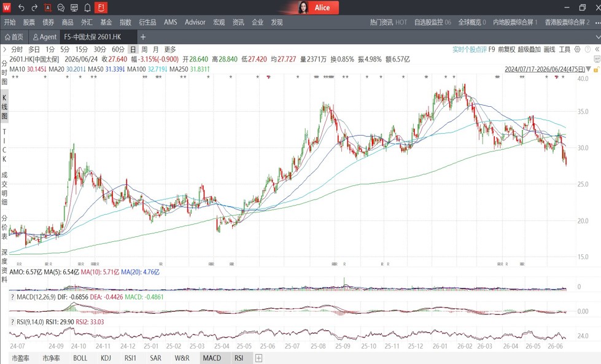Click the 实时个股点评 link
The height and width of the screenshot is (364, 601).
tap(470, 50)
